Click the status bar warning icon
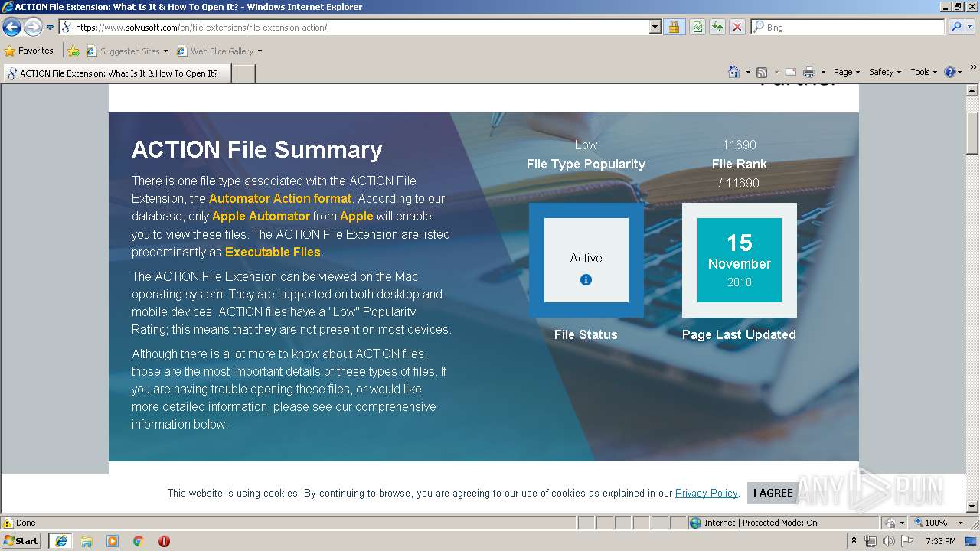980x551 pixels. 8,523
